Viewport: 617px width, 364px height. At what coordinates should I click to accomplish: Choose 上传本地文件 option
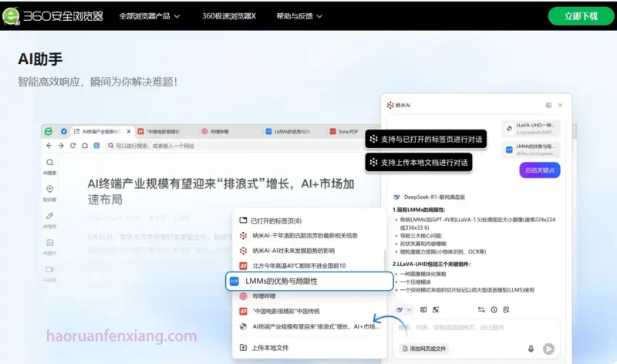(x=265, y=348)
